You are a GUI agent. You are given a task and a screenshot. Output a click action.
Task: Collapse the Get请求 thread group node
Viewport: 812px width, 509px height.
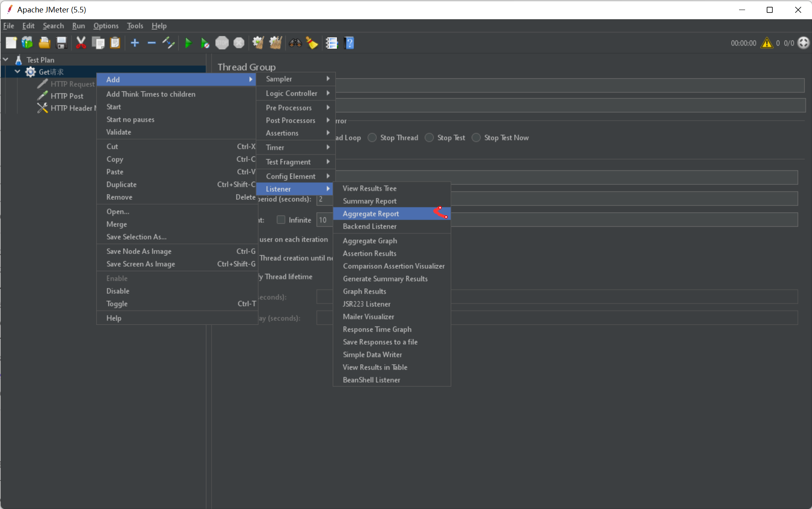(x=17, y=71)
